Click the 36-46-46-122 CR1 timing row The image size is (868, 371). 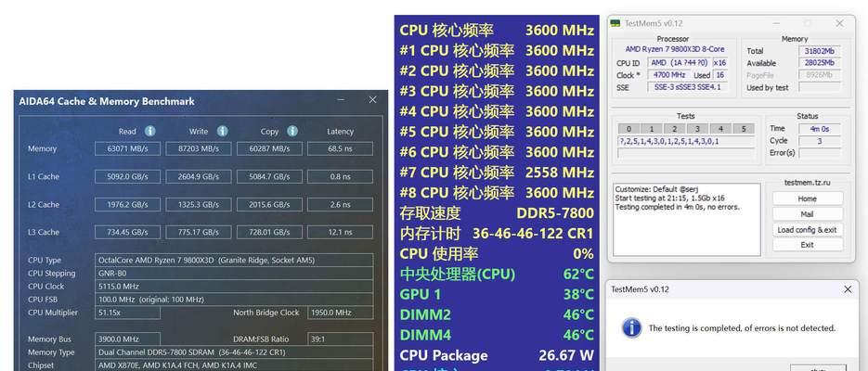[497, 234]
